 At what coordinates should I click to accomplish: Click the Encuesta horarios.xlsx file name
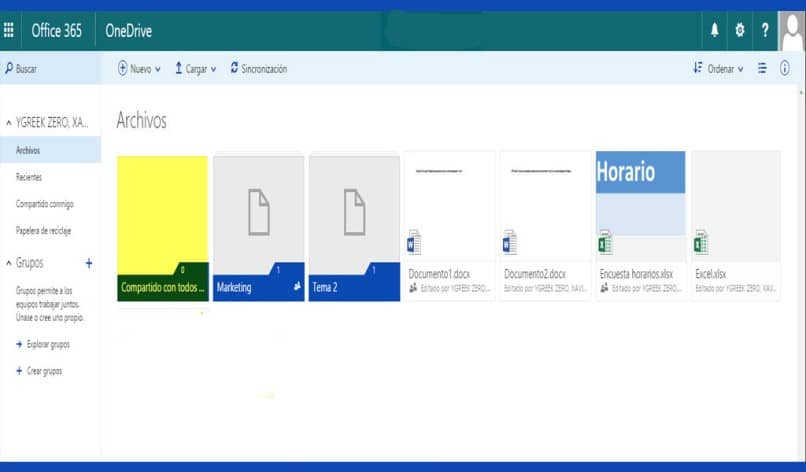click(636, 274)
